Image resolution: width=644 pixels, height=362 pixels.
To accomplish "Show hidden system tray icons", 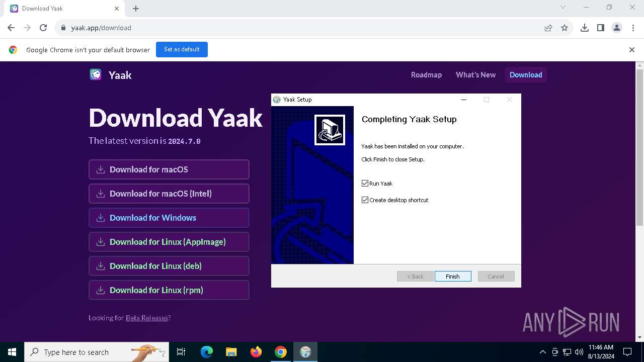I will click(x=542, y=352).
